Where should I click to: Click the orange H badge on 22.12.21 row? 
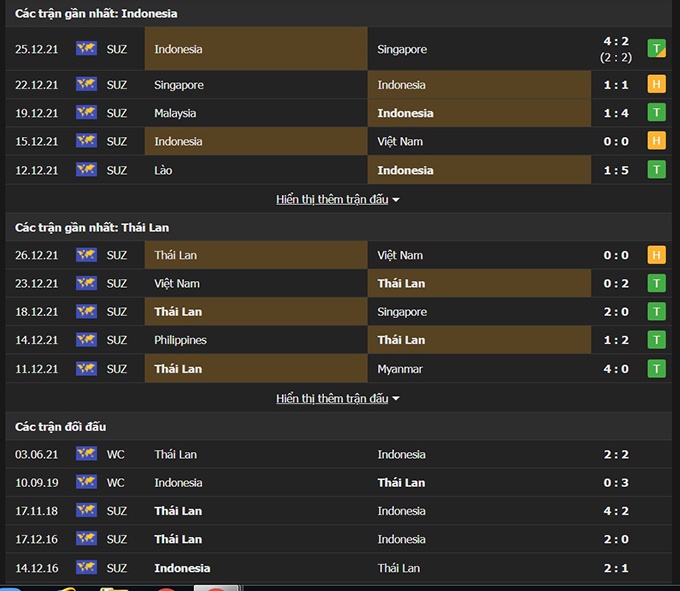[656, 85]
